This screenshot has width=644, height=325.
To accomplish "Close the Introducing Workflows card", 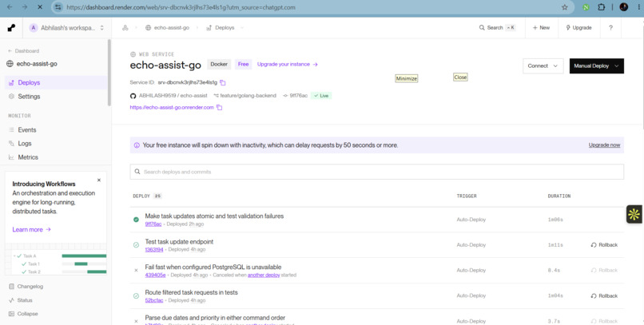I will point(98,180).
